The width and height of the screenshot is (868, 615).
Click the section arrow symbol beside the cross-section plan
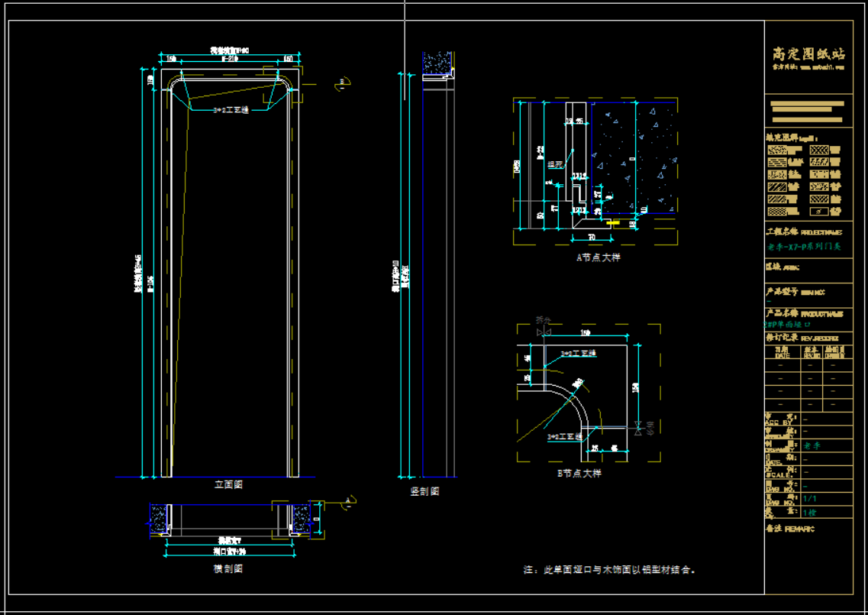pos(347,503)
